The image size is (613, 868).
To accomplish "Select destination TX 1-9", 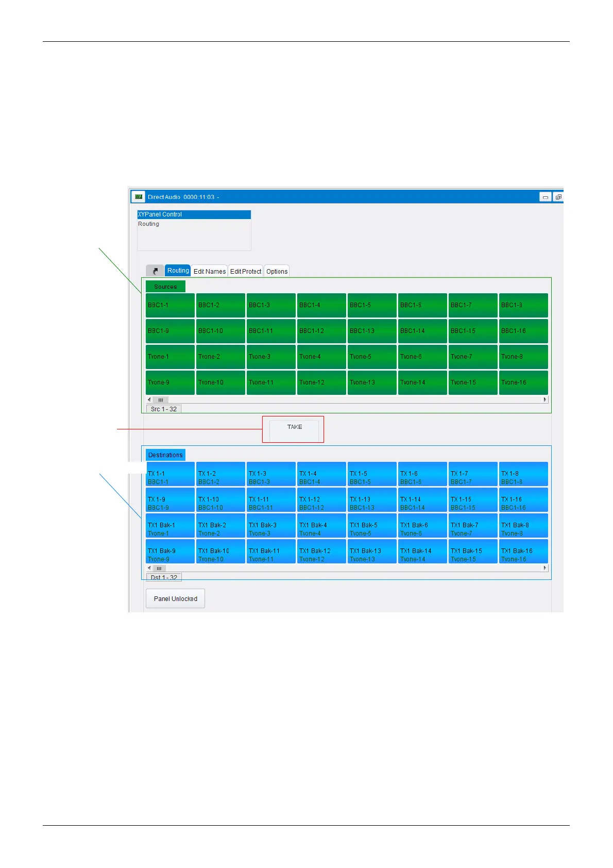I will tap(170, 500).
